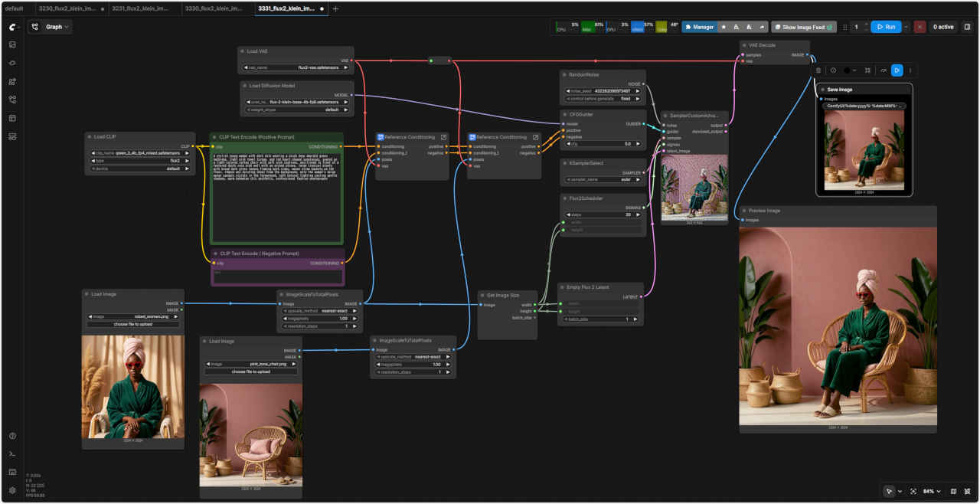The width and height of the screenshot is (980, 504).
Task: Switch to the default workflow tab
Action: pyautogui.click(x=14, y=8)
